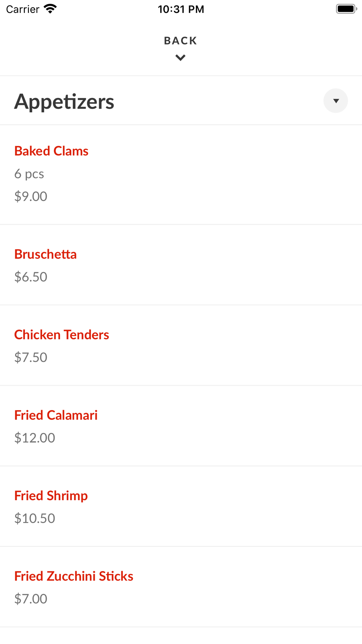Tap the $6.50 Bruschetta price
This screenshot has height=644, width=362.
[31, 277]
